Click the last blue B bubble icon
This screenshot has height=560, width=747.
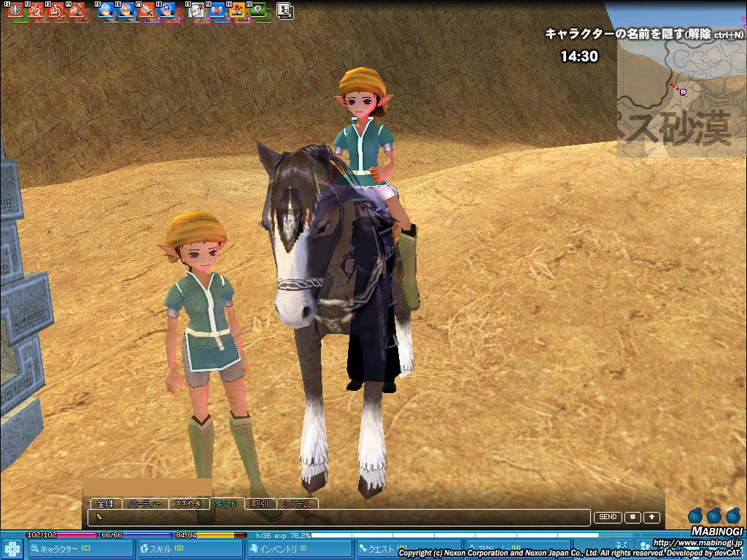[732, 516]
